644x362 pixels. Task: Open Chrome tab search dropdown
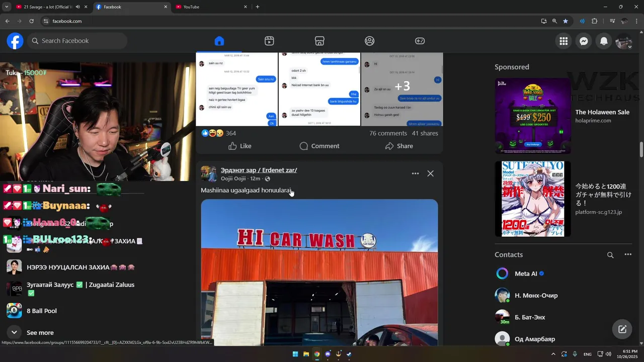pos(7,7)
